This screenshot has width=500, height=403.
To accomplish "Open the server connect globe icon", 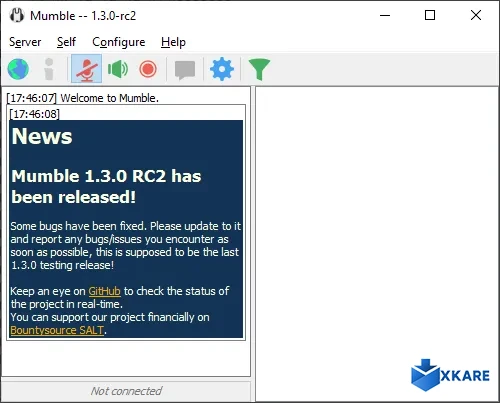I will (x=18, y=69).
